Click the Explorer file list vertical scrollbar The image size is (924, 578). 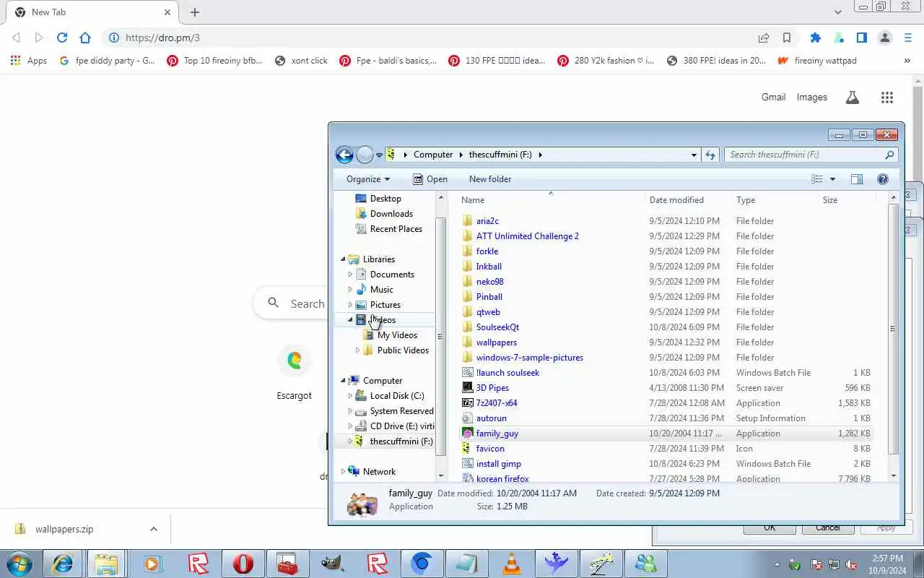click(894, 329)
